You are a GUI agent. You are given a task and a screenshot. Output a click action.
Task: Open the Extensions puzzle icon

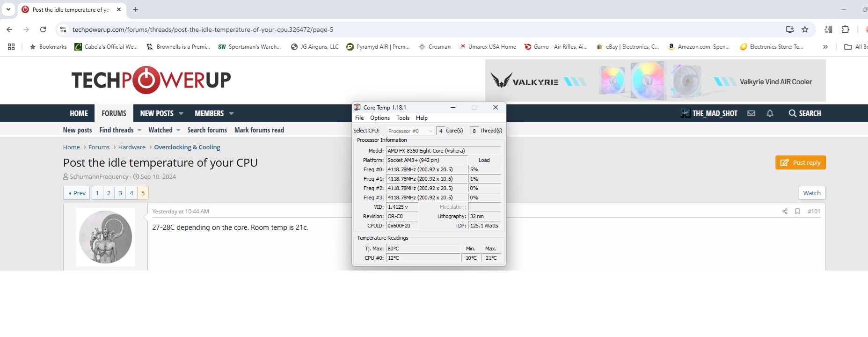point(845,29)
